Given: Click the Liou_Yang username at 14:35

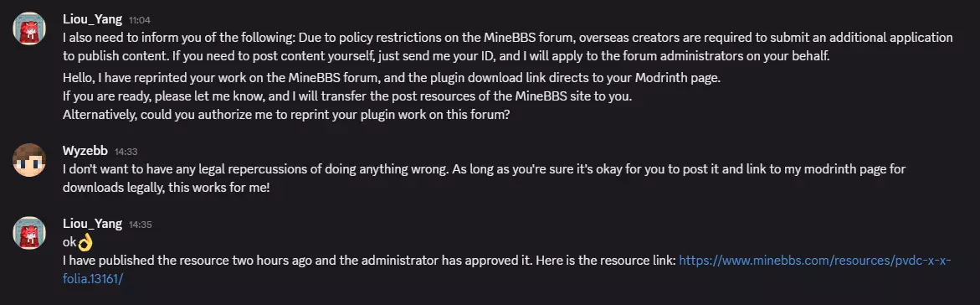Looking at the screenshot, I should [93, 225].
